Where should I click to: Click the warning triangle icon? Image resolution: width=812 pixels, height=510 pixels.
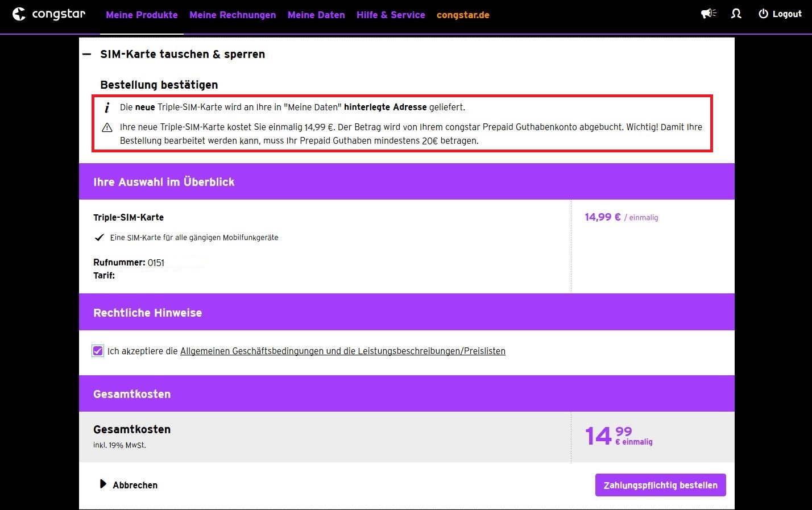pos(107,127)
